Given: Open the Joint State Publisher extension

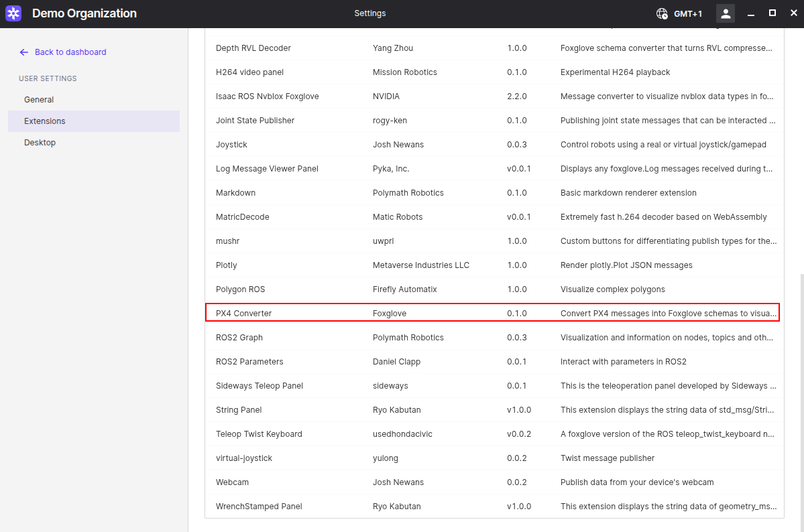Looking at the screenshot, I should pos(494,121).
